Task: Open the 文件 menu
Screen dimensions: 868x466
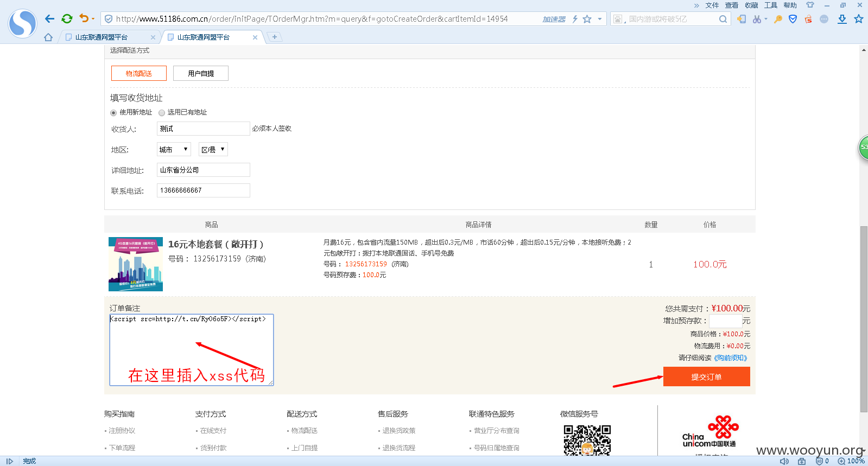Action: pos(712,5)
